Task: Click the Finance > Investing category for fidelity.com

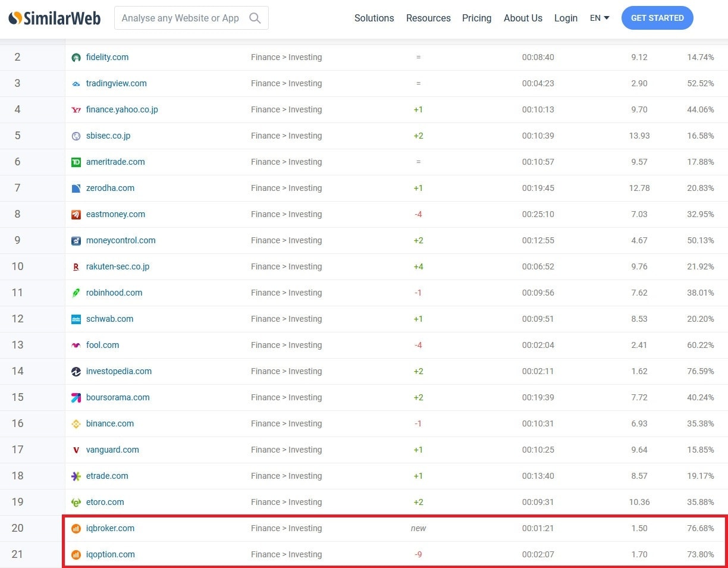Action: tap(286, 57)
